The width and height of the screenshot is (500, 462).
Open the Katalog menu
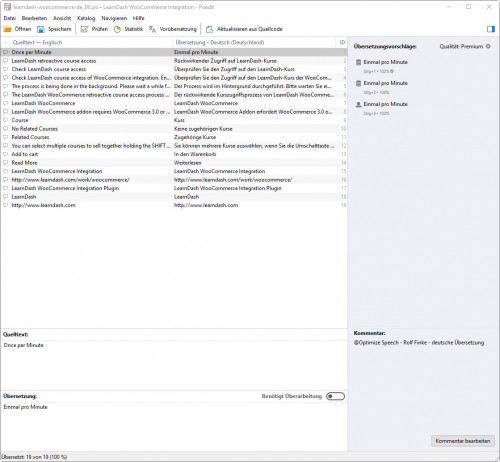tap(86, 18)
